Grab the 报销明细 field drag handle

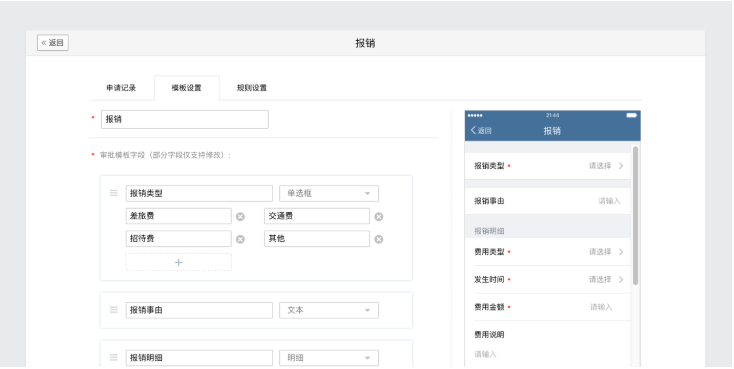click(114, 357)
